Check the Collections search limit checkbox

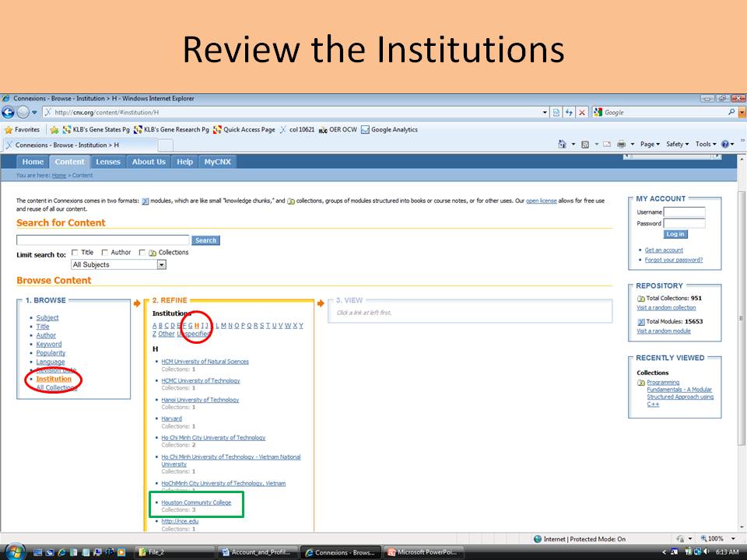click(x=142, y=252)
